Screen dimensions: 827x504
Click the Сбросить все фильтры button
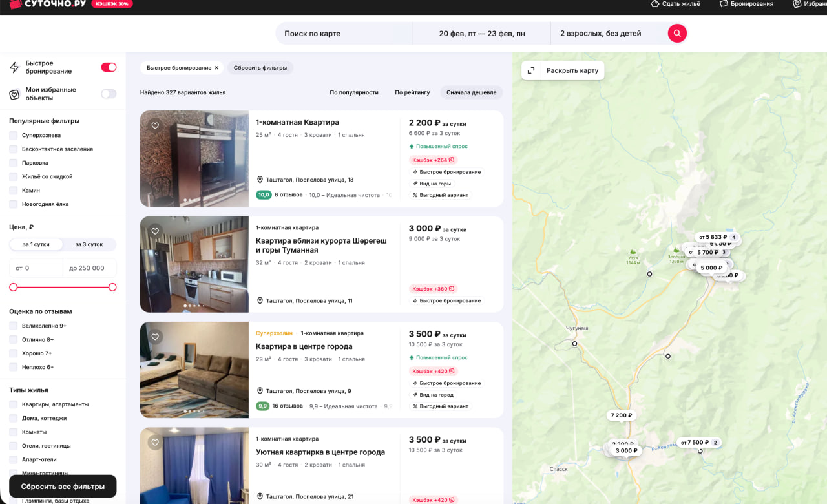pos(63,487)
